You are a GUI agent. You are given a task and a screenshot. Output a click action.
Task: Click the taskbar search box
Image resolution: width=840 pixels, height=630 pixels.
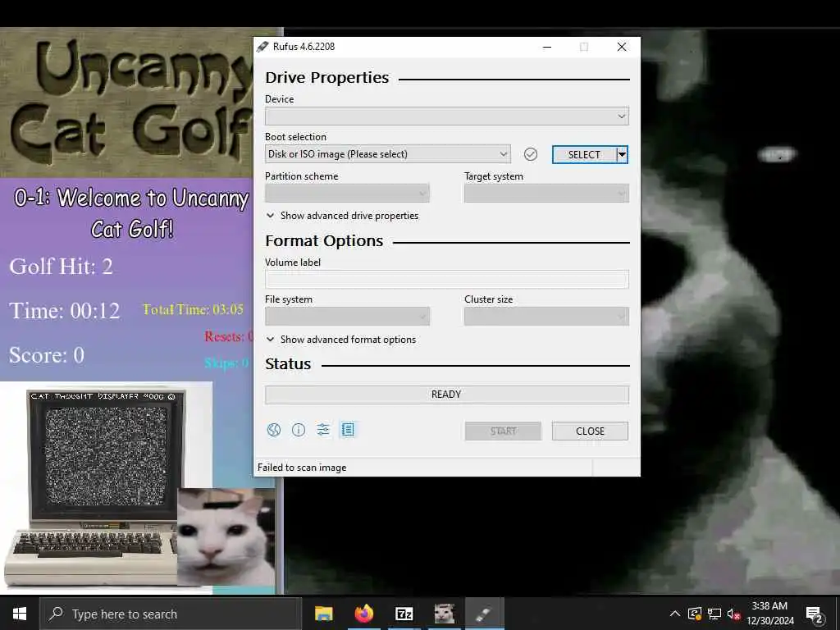click(x=171, y=614)
